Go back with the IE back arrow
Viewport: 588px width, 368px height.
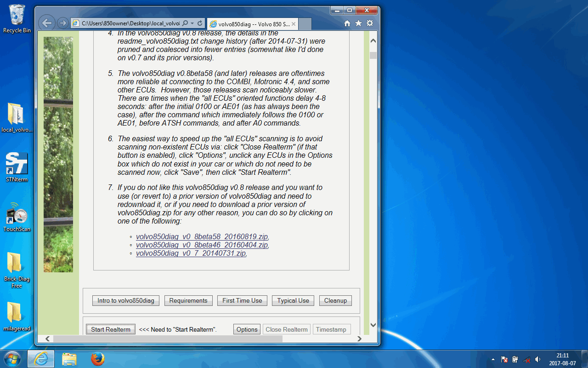(46, 23)
